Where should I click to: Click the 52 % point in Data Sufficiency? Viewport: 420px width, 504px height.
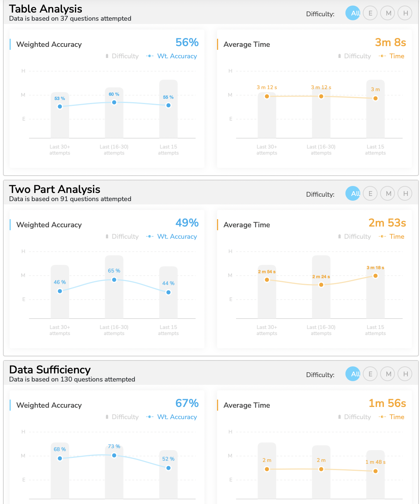[168, 468]
